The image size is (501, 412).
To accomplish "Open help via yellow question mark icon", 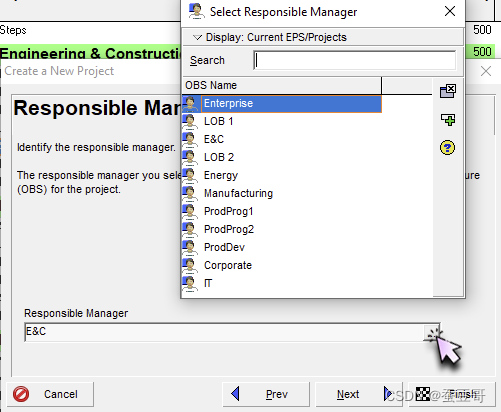I will tap(447, 148).
